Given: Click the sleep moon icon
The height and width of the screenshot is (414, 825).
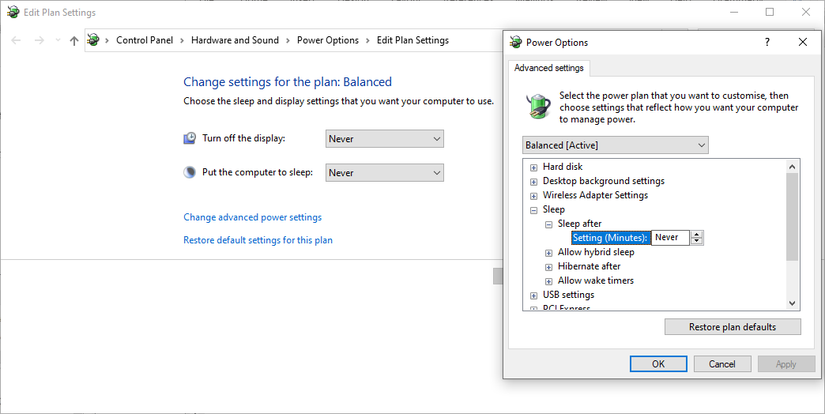Looking at the screenshot, I should click(189, 172).
